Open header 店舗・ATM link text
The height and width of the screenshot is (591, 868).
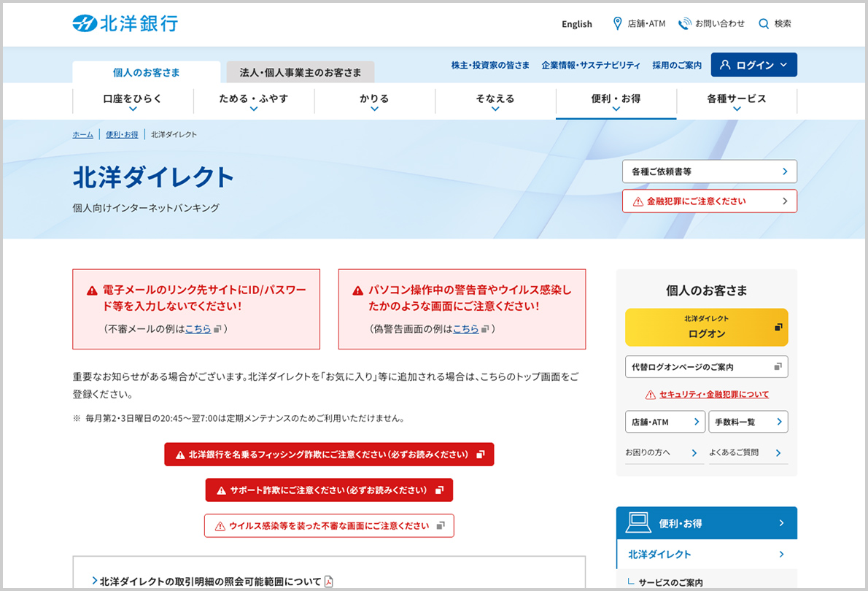coord(646,23)
